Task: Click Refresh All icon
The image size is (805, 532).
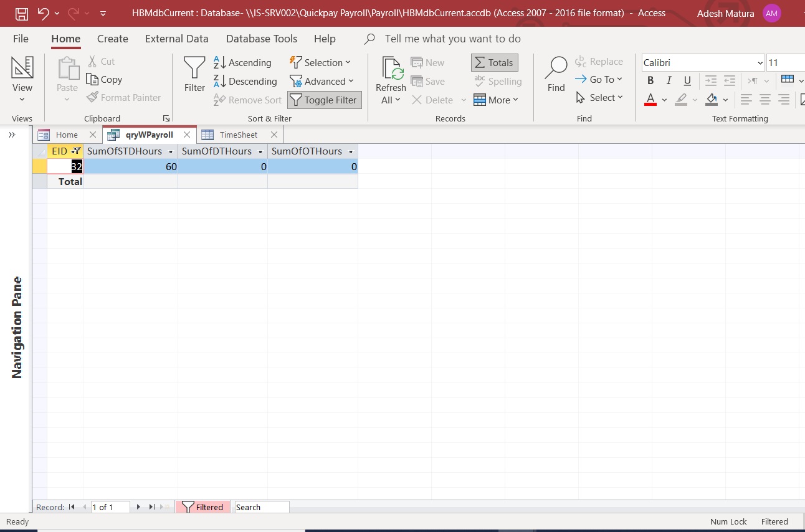Action: pyautogui.click(x=391, y=69)
